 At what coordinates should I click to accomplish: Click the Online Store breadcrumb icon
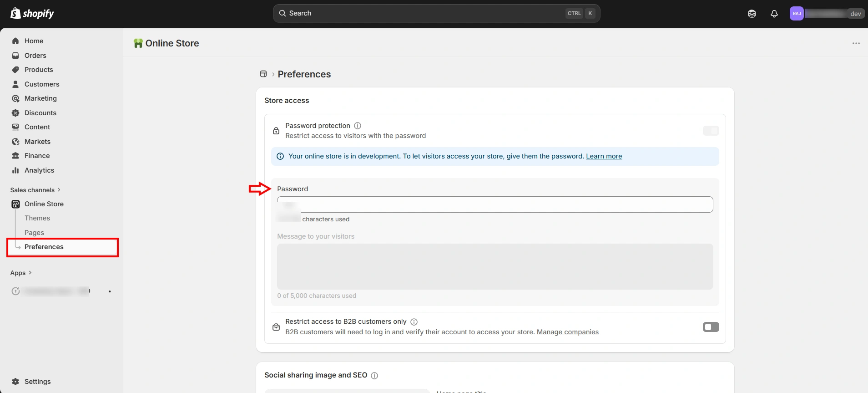pyautogui.click(x=263, y=74)
